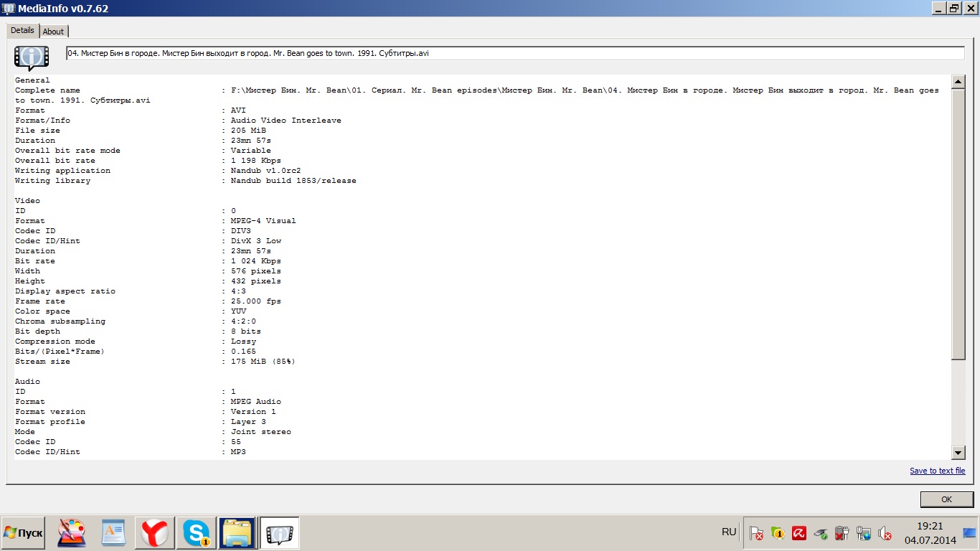Click the compression mode value 'Lossy'

click(243, 342)
